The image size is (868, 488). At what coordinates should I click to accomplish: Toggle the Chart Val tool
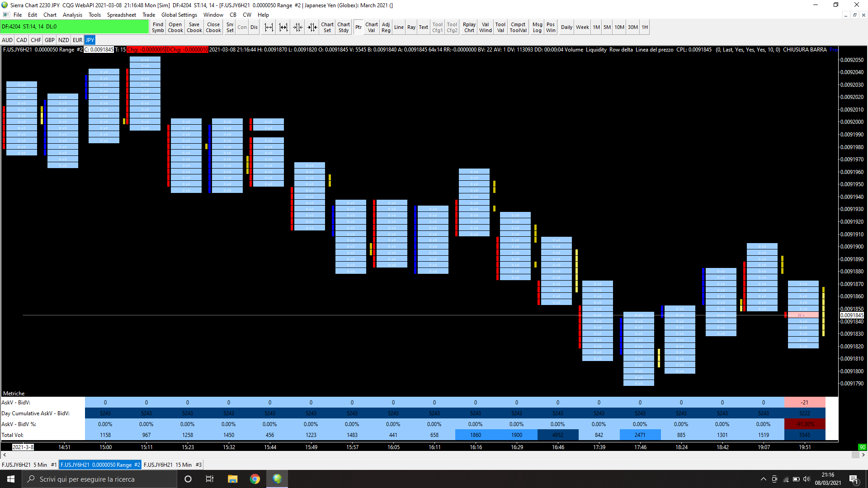(x=371, y=27)
